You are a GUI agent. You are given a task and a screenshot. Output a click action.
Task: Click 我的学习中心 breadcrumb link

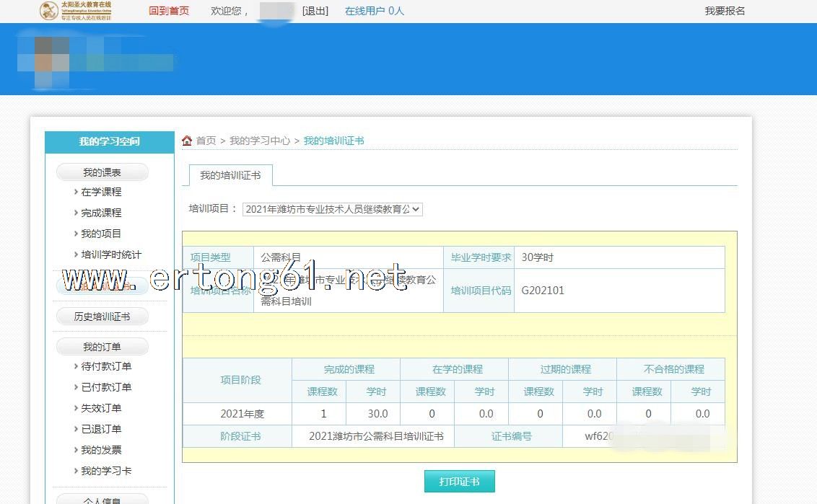coord(260,141)
